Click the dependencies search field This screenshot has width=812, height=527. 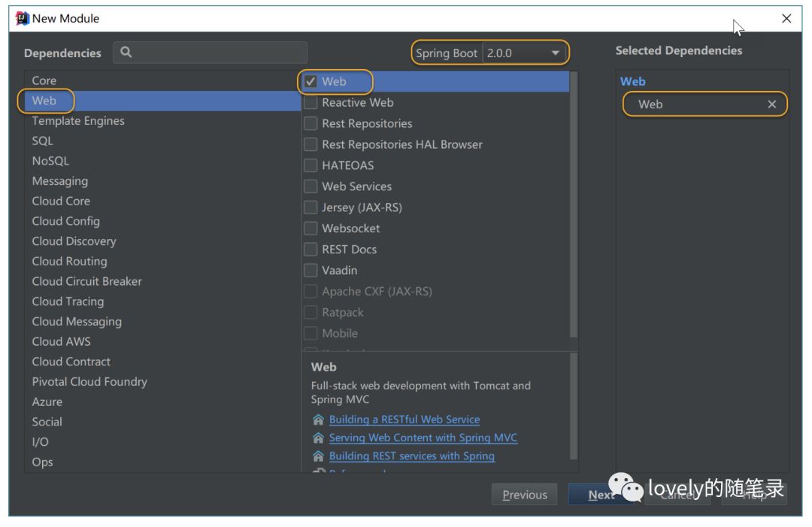tap(211, 53)
